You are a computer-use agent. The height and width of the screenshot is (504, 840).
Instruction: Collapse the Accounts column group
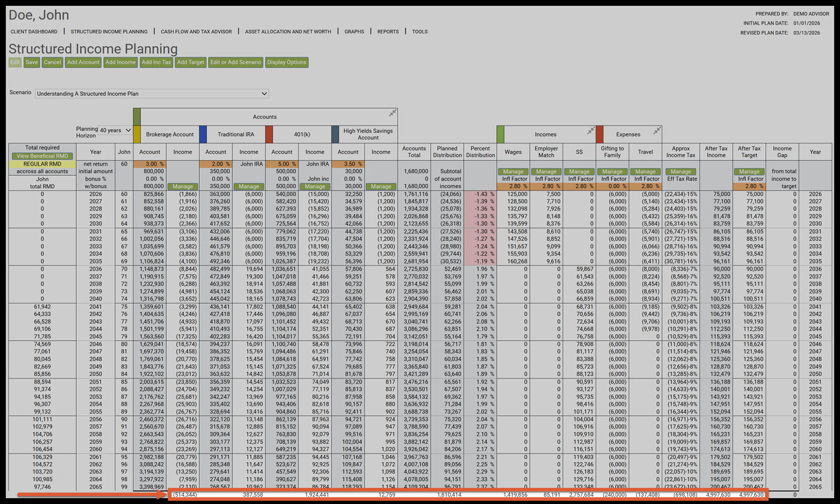pos(392,113)
